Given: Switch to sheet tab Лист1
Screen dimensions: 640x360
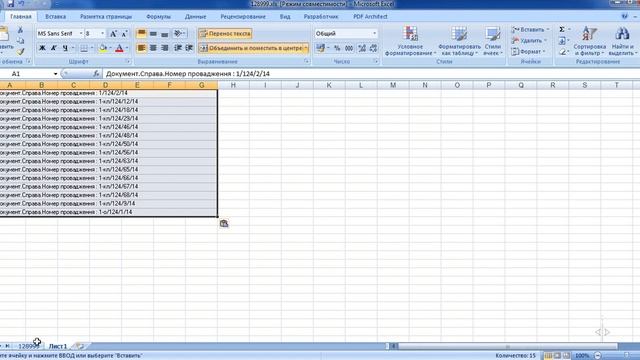Looking at the screenshot, I should 58,346.
